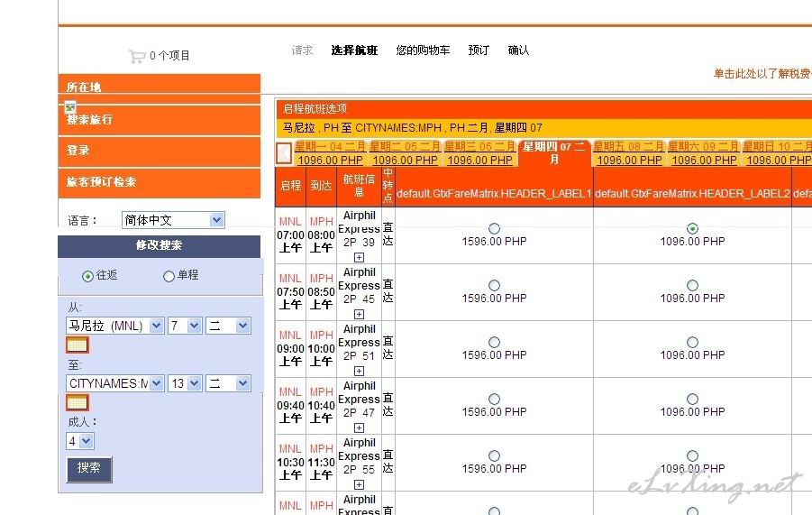This screenshot has width=812, height=515.
Task: Go to the 请求 step
Action: click(x=303, y=51)
